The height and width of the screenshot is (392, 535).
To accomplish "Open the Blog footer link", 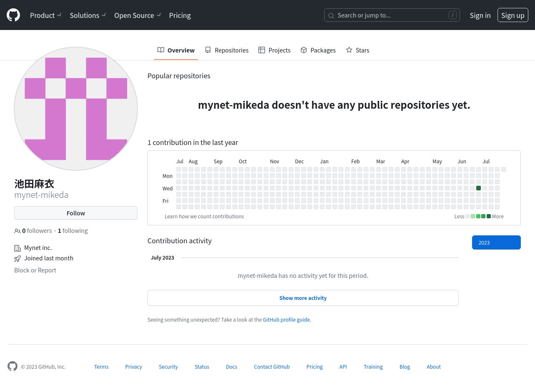I will pyautogui.click(x=405, y=367).
